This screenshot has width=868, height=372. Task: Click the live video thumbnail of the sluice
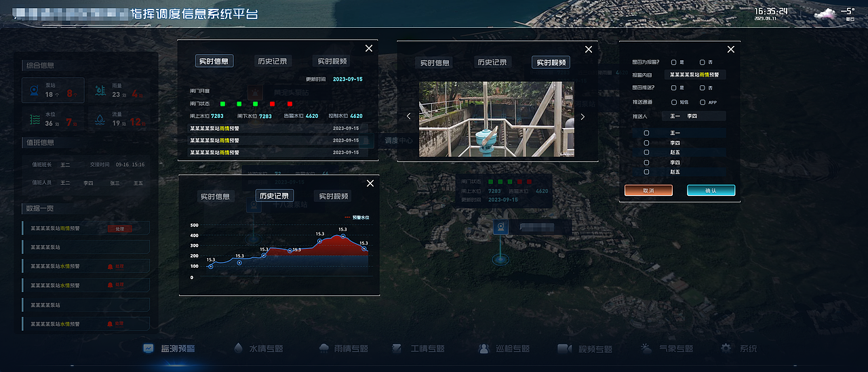496,119
